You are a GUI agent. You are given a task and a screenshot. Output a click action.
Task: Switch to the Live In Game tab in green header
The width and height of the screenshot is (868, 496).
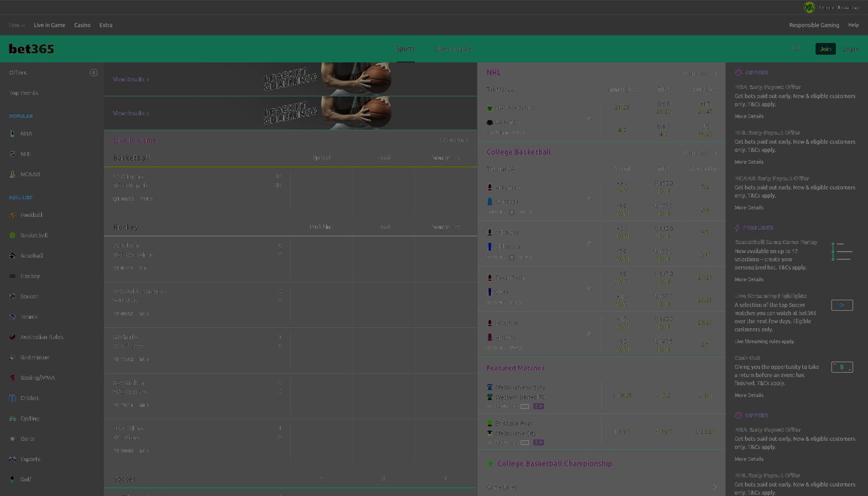(x=453, y=49)
